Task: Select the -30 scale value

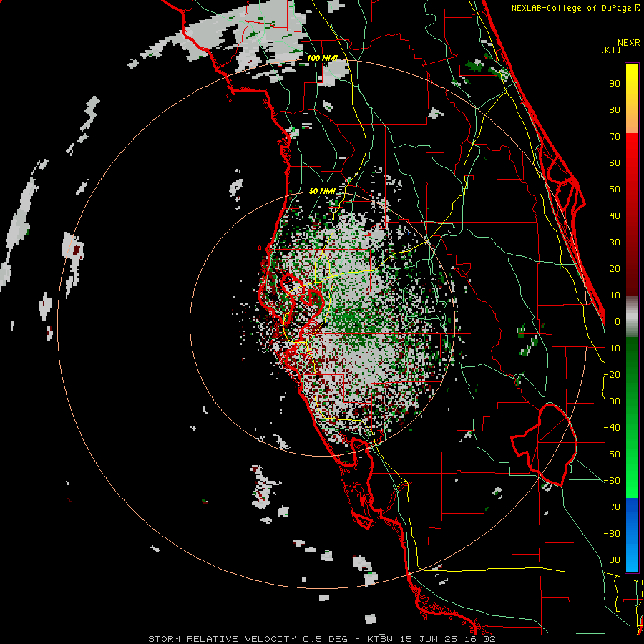Action: (612, 401)
